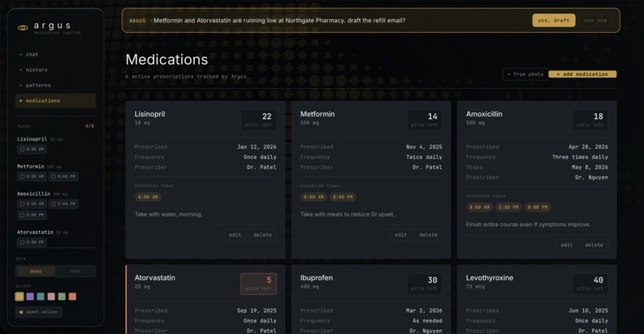This screenshot has width=644, height=334.
Task: Check Amoxicillin 2:00 PM dose in today list
Action: (64, 204)
